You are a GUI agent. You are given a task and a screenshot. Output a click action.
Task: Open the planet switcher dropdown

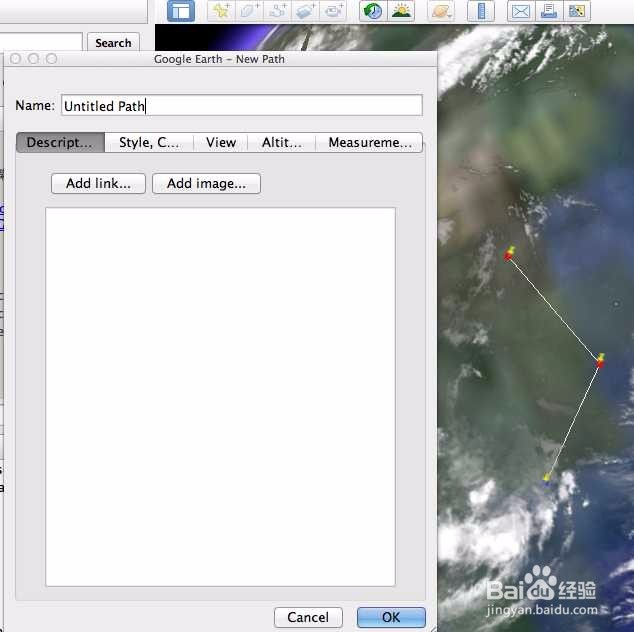[x=441, y=11]
